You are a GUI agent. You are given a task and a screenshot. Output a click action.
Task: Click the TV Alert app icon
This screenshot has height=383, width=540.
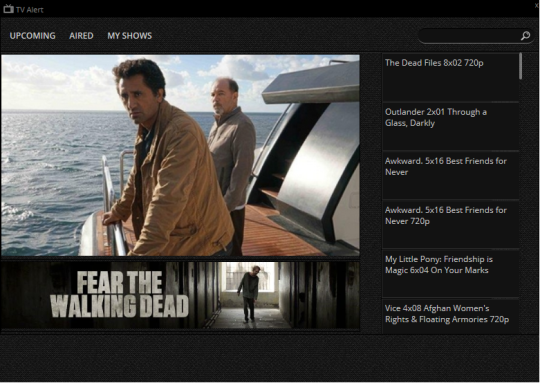point(8,9)
